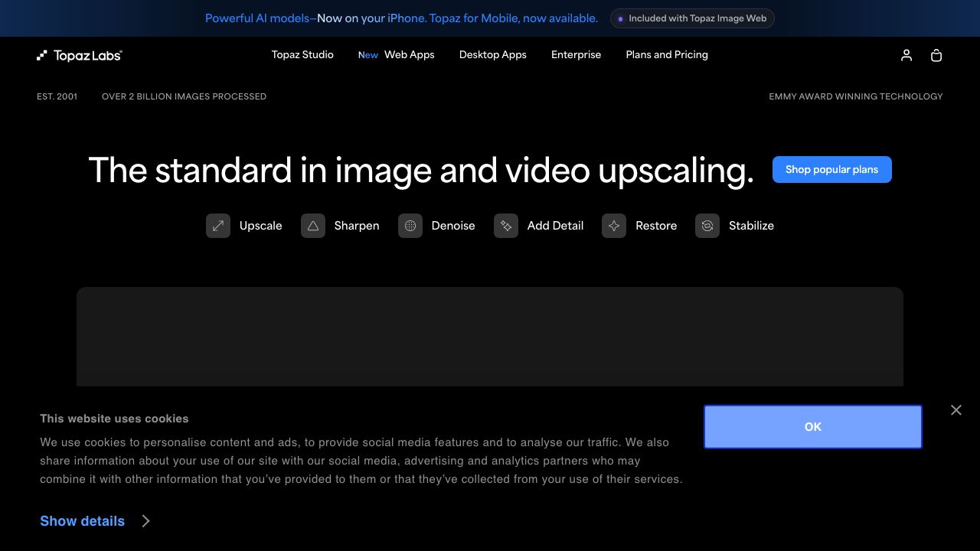
Task: Open Desktop Apps menu
Action: tap(493, 55)
